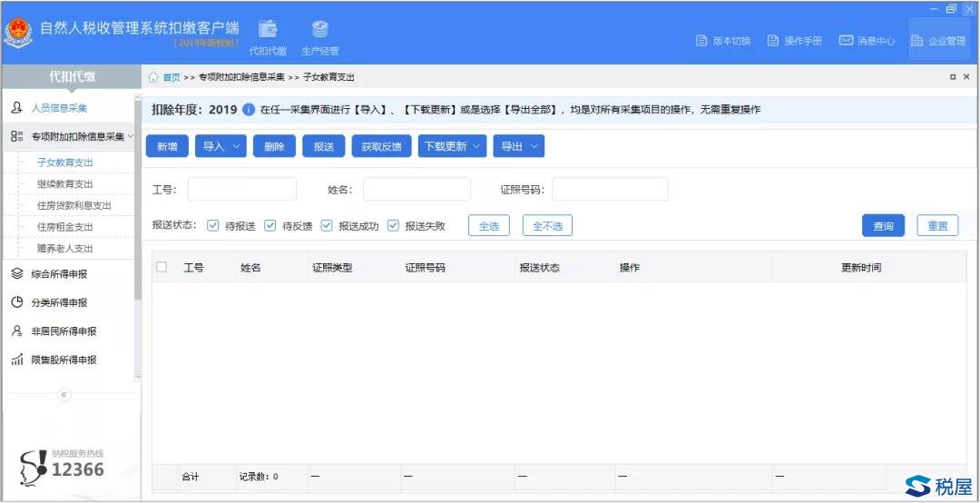980x503 pixels.
Task: Uncheck the 待报送 checkbox
Action: pyautogui.click(x=213, y=226)
